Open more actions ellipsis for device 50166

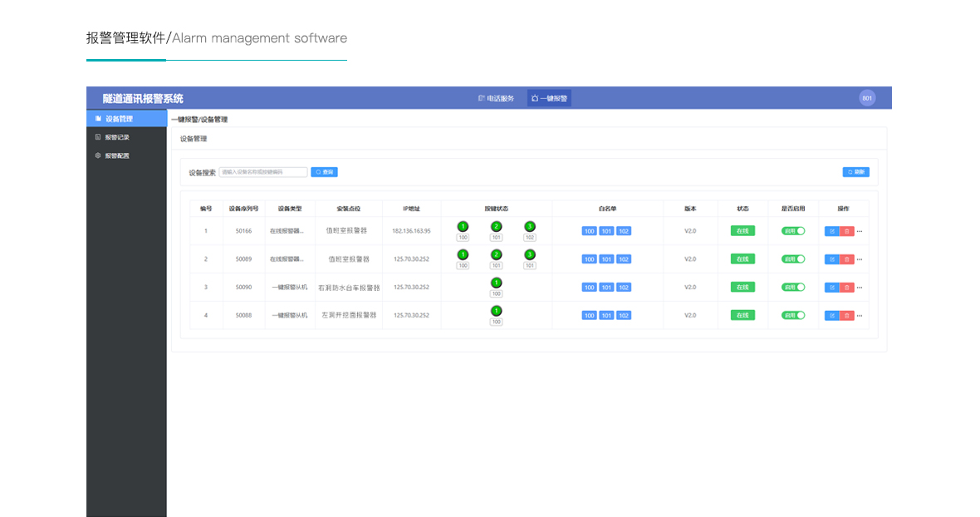(860, 231)
